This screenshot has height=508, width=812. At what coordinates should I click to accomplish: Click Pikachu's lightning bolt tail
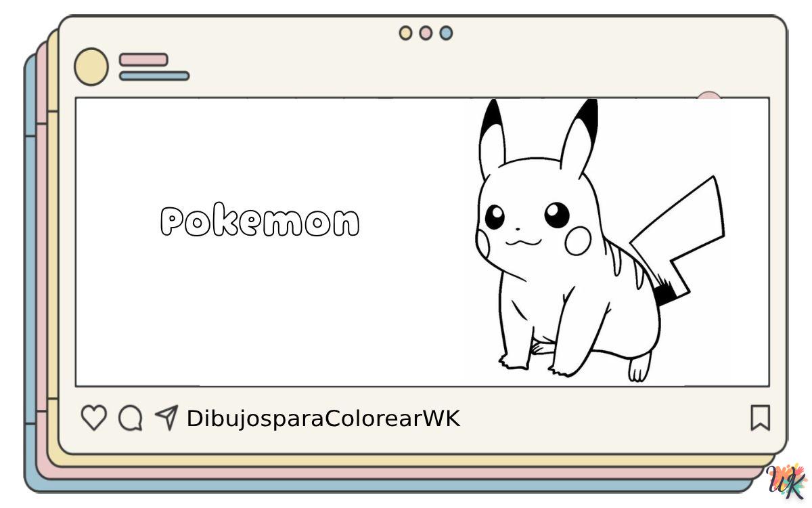coord(683,230)
